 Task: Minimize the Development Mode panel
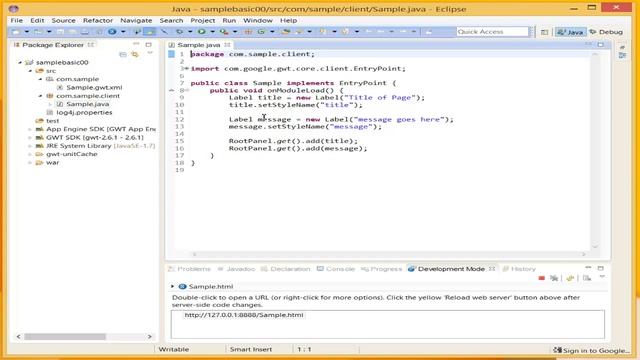click(588, 268)
